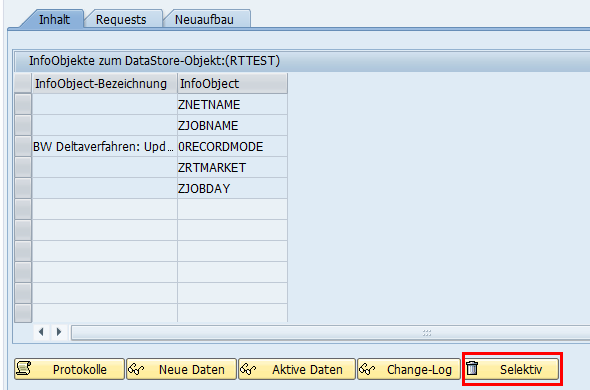Image resolution: width=590 pixels, height=390 pixels.
Task: Click the glasses icon on Aktive Daten
Action: click(248, 369)
